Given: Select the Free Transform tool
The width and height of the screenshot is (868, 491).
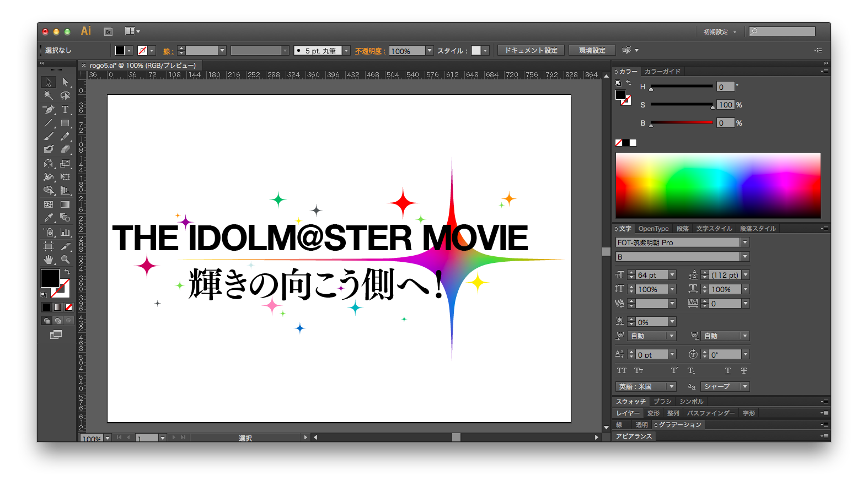Looking at the screenshot, I should pos(65,177).
